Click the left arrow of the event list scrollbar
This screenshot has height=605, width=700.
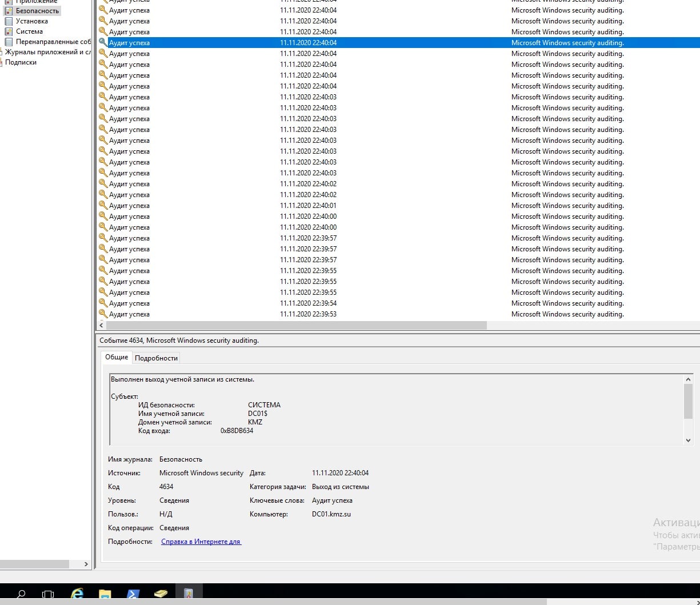[101, 325]
